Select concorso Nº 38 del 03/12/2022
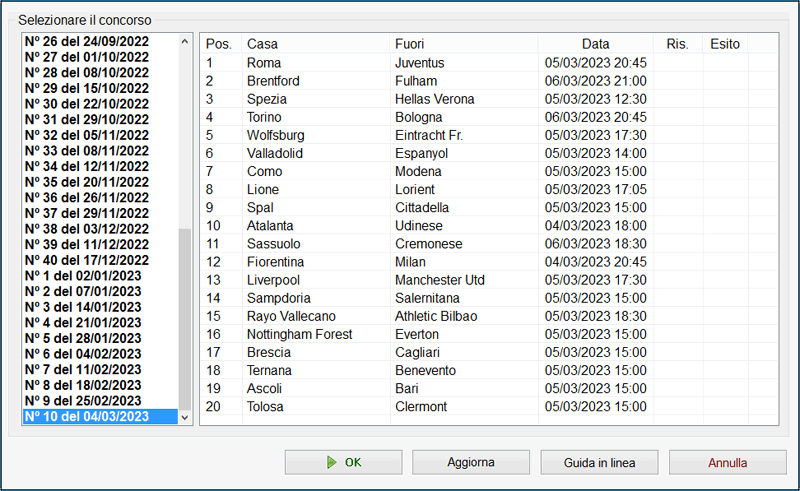Image resolution: width=800 pixels, height=491 pixels. click(x=101, y=229)
